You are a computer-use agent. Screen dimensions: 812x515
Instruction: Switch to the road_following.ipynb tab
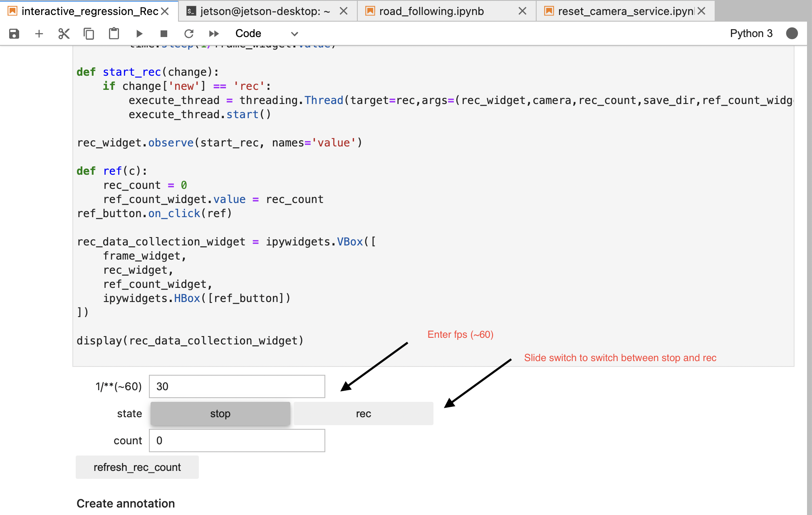point(431,11)
